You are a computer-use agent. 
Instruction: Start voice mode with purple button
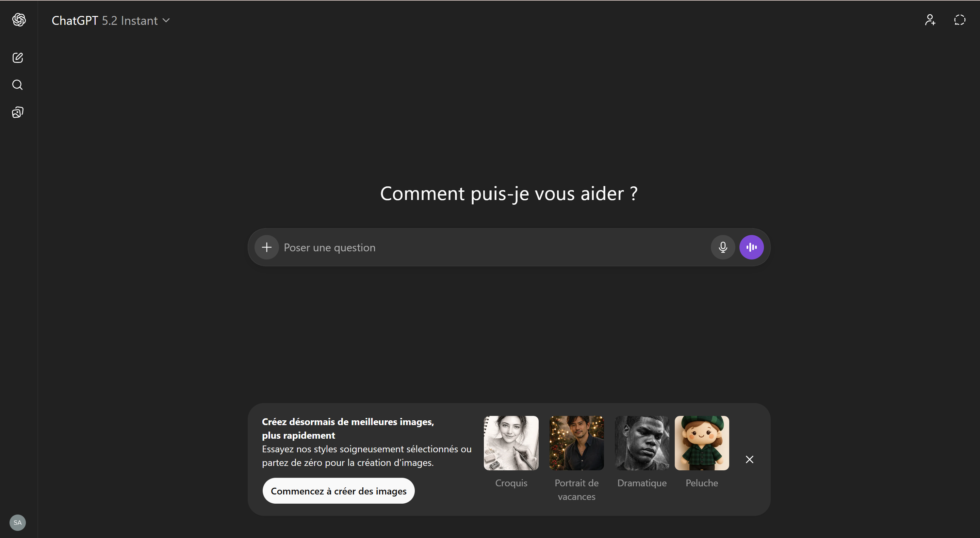coord(751,248)
